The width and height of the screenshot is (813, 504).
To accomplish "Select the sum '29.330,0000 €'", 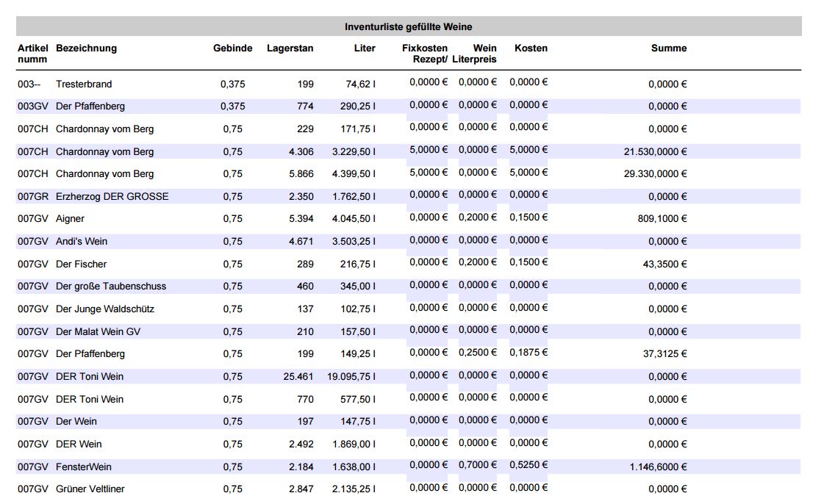I will point(656,174).
